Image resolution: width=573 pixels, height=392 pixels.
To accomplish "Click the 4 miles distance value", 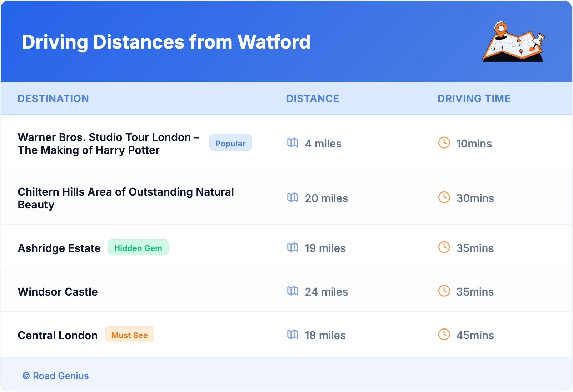I will [323, 144].
